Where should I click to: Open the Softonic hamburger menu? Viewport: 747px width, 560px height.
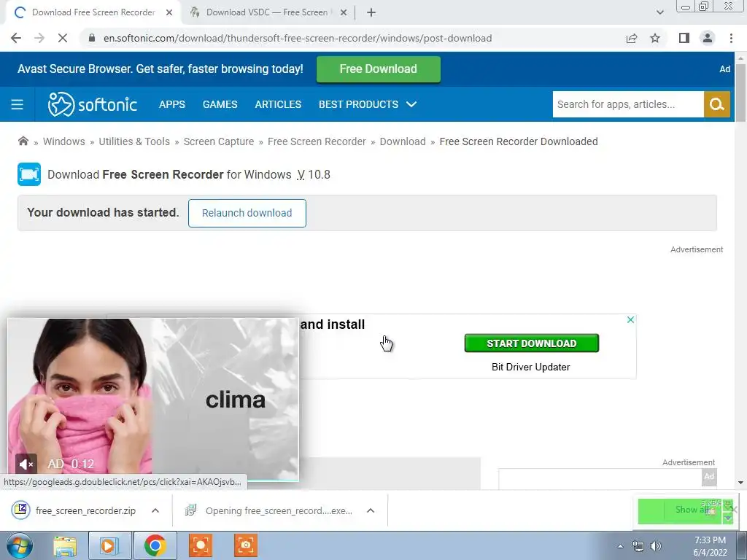pos(18,104)
